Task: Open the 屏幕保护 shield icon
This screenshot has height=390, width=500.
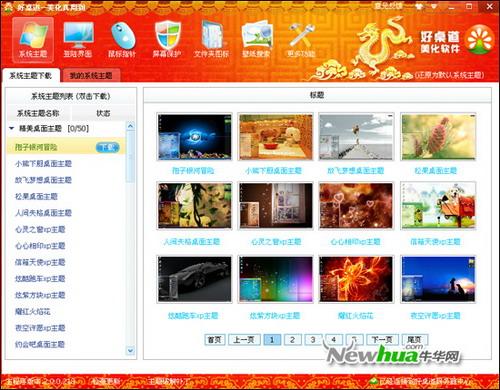Action: (168, 35)
